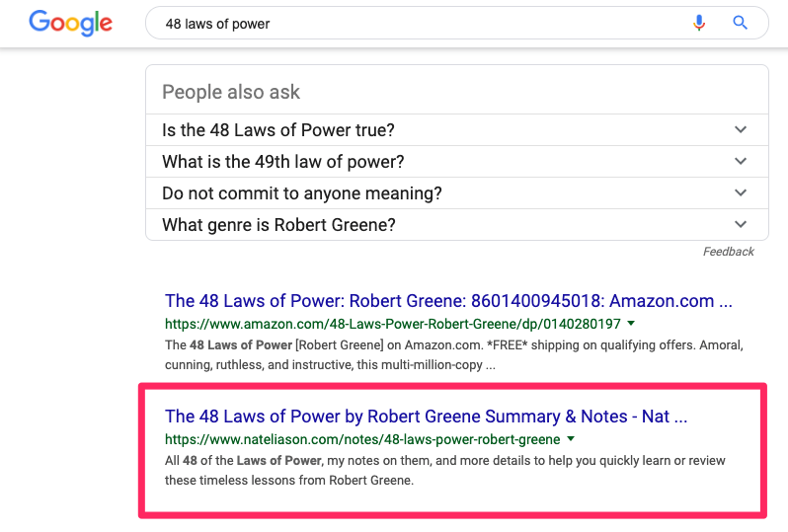Viewport: 788px width, 532px height.
Task: Click the Google logo
Action: click(70, 23)
